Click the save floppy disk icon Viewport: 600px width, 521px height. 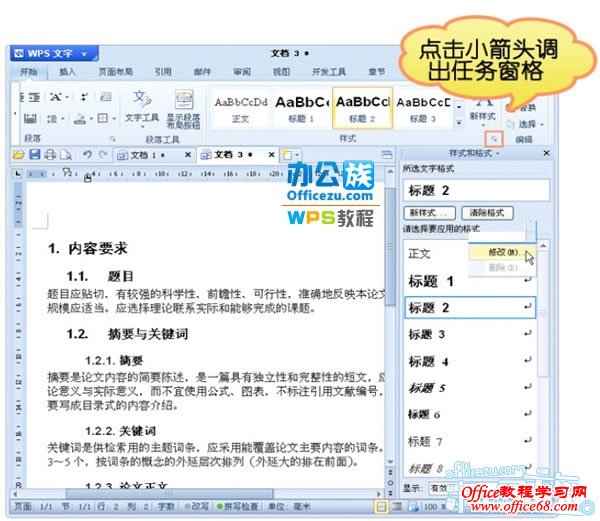click(x=34, y=155)
